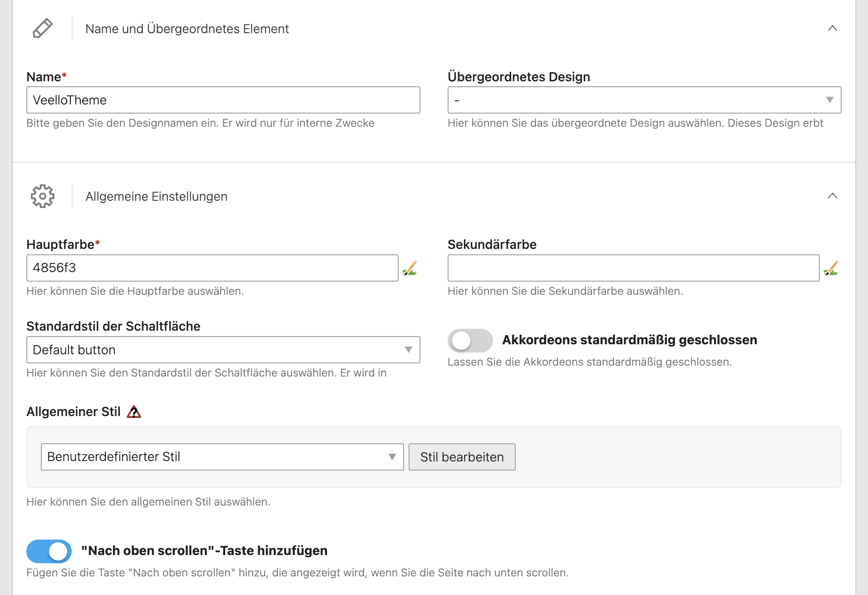Viewport: 868px width, 595px height.
Task: Focus the Name field containing VeelloTheme
Action: 223,100
